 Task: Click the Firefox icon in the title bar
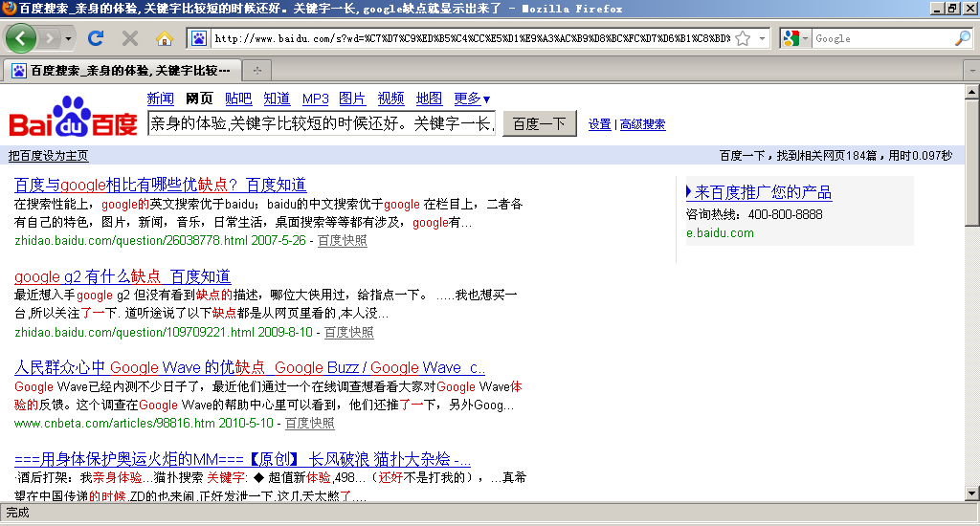point(9,8)
